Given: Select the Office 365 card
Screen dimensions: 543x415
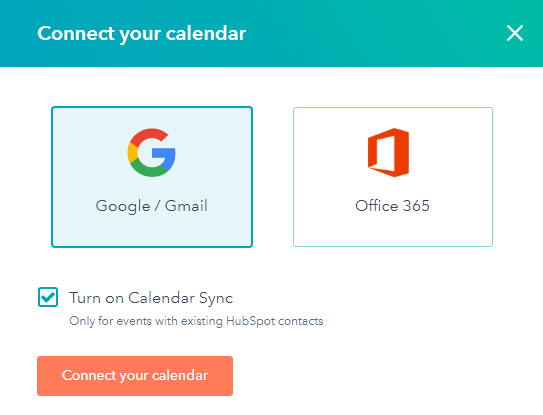Looking at the screenshot, I should pos(393,177).
